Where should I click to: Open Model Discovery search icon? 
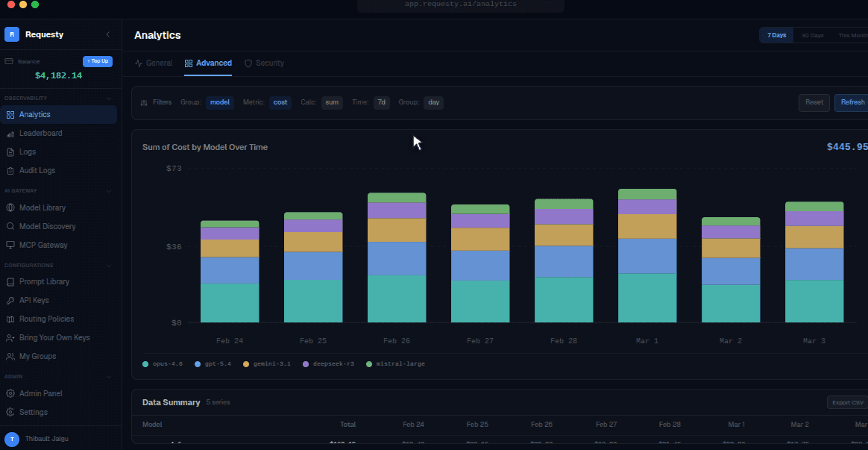point(10,226)
